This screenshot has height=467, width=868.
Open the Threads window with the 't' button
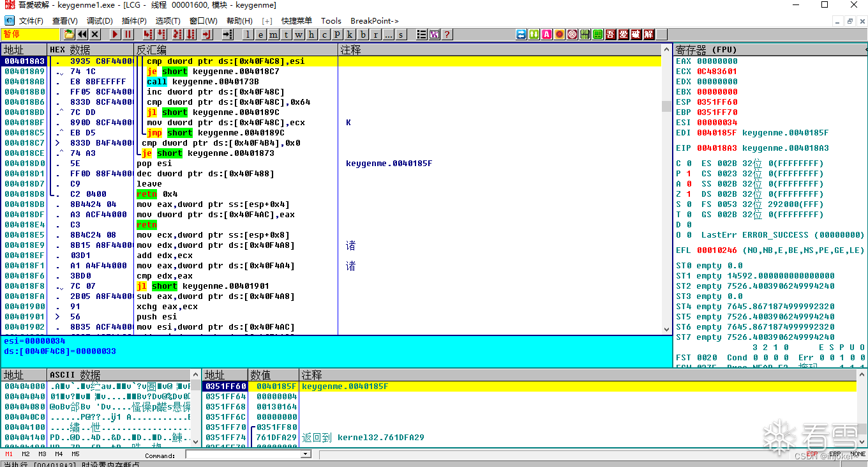click(x=286, y=34)
